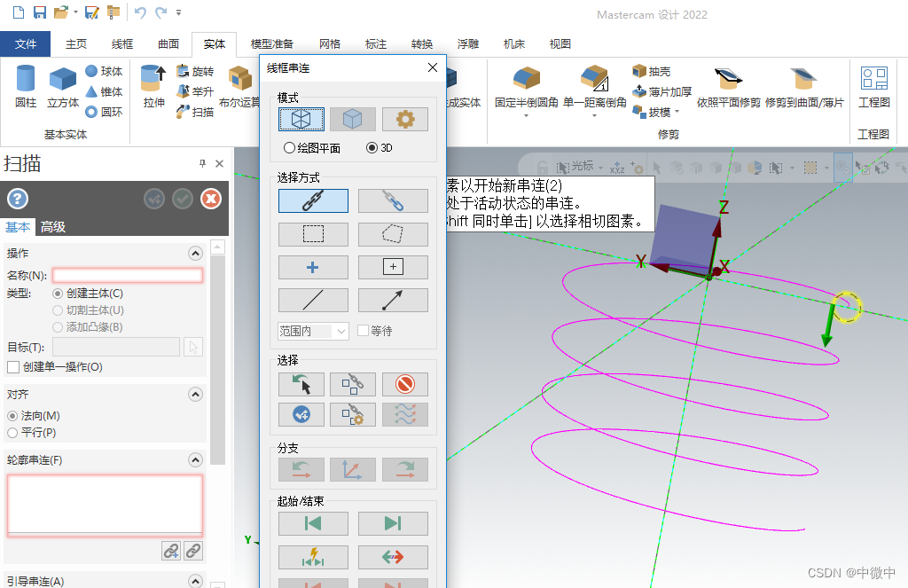
Task: Open the quick access toolbar customize arrow
Action: click(178, 12)
